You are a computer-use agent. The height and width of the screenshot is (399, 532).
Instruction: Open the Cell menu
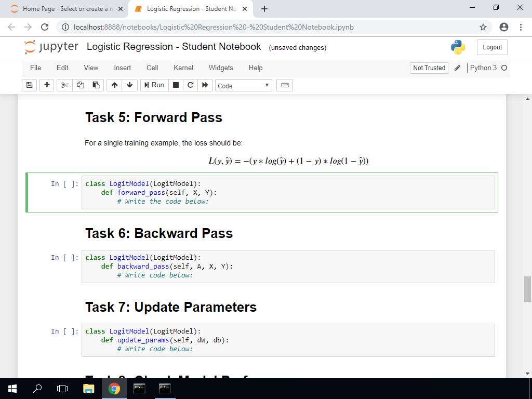[152, 68]
